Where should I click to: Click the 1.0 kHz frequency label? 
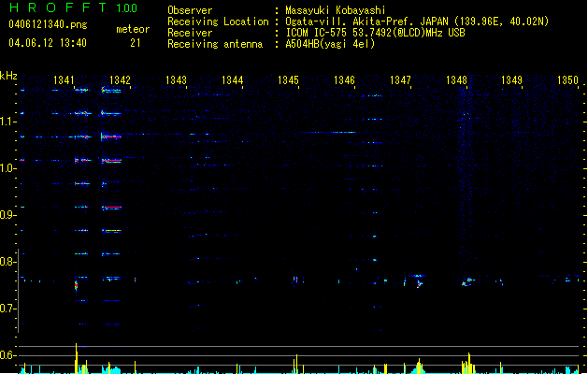coord(7,168)
